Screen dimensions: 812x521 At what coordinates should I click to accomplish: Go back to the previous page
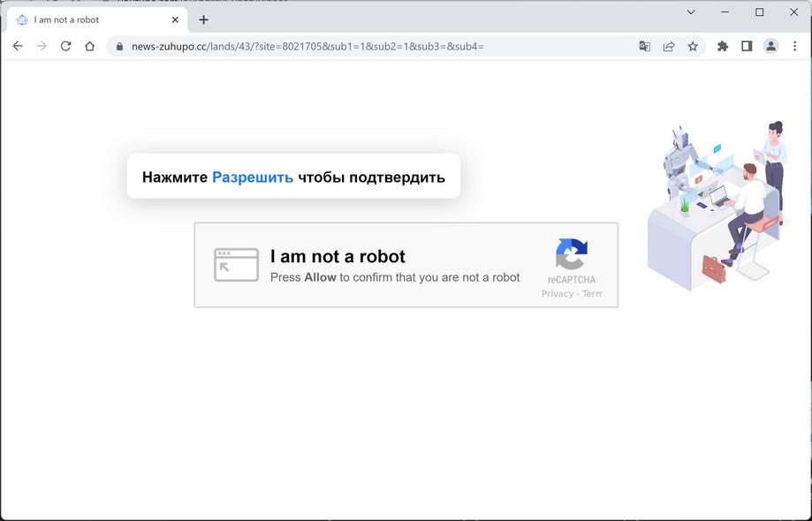coord(18,46)
